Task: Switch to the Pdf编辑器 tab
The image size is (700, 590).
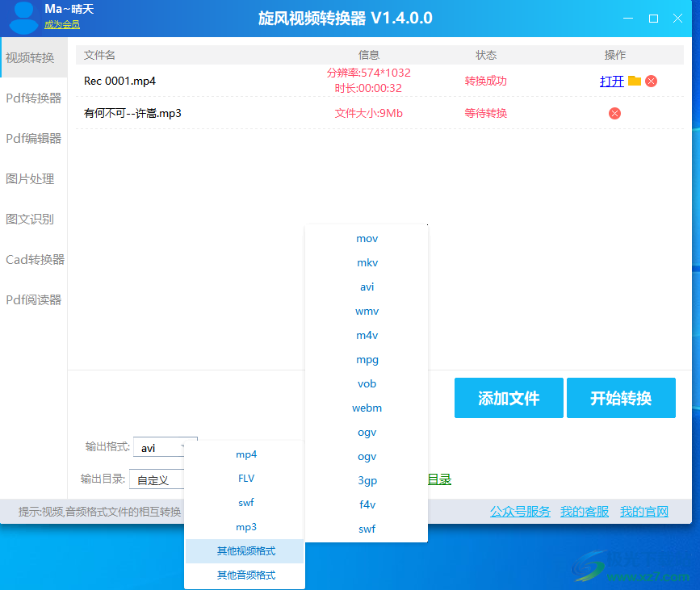Action: point(32,138)
